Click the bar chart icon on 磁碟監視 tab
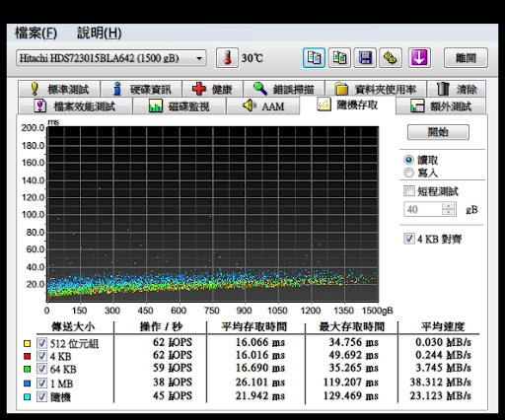This screenshot has height=420, width=505. point(156,106)
